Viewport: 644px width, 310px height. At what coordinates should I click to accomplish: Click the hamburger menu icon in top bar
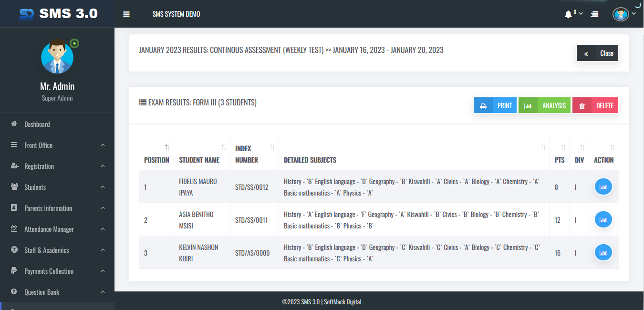coord(126,14)
